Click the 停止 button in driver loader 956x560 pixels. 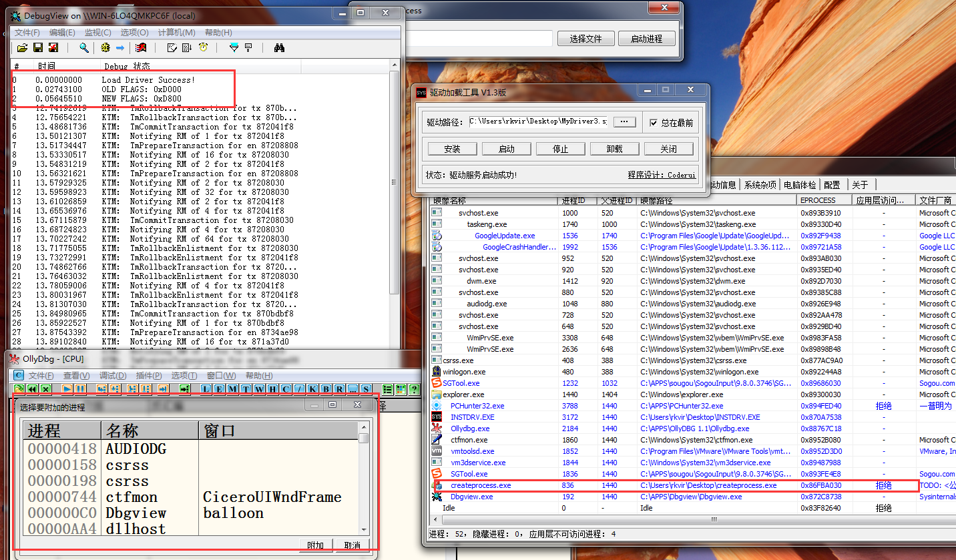point(560,149)
